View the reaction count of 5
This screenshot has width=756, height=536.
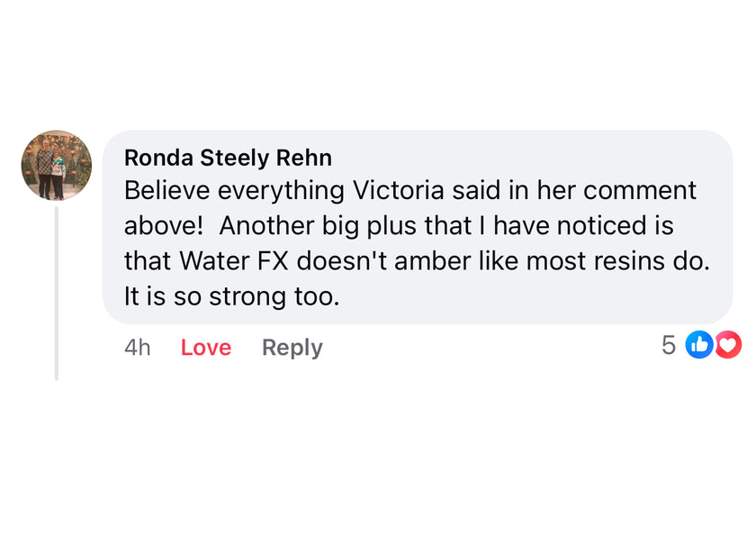[668, 345]
